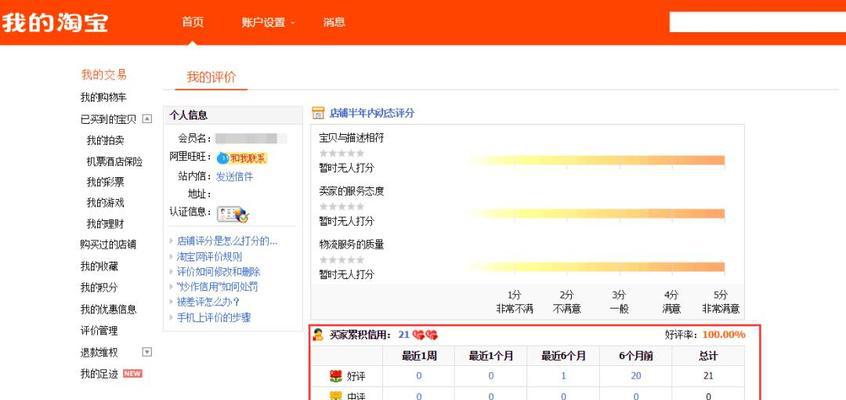Click the yellow flower 中评 icon
This screenshot has height=400, width=846.
pos(336,396)
